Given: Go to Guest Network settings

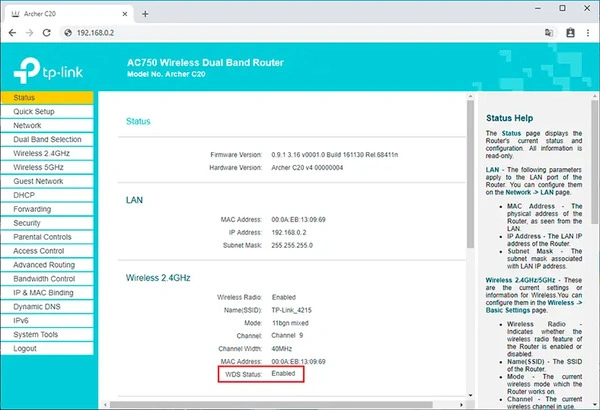Looking at the screenshot, I should pos(47,181).
